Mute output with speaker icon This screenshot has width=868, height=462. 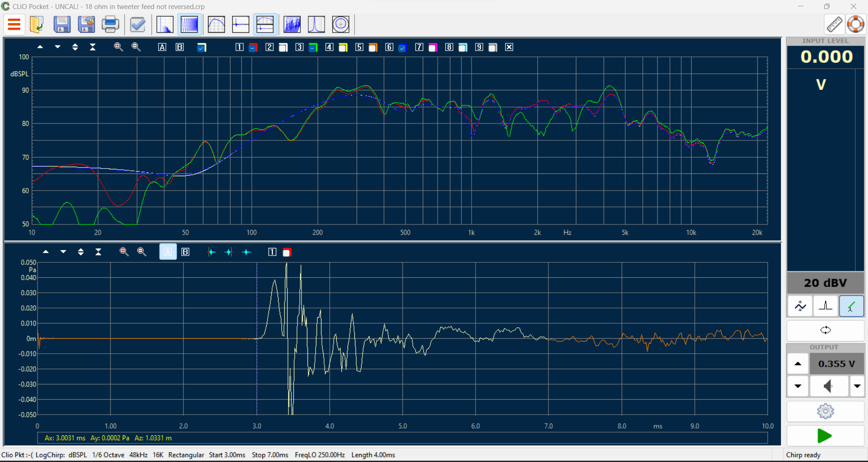[829, 386]
